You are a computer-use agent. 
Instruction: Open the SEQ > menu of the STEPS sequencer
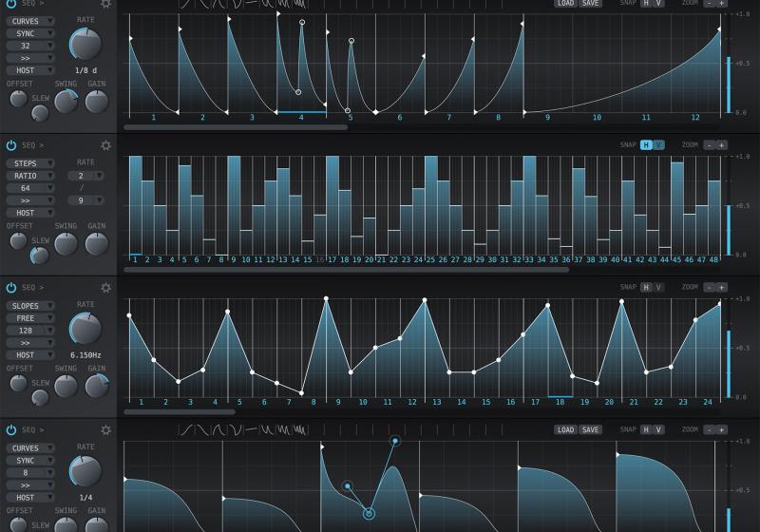click(33, 145)
